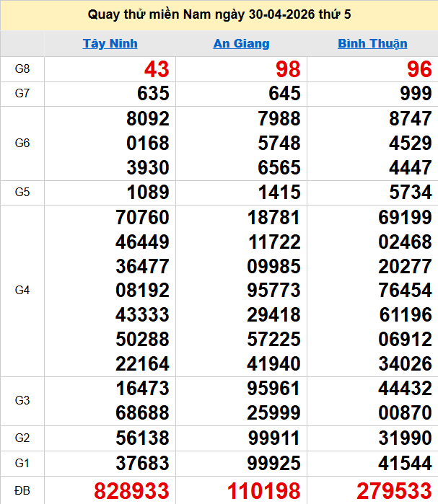Select Bình Thuận G6 number 4529
Viewport: 438px width, 504px height.
click(x=411, y=143)
